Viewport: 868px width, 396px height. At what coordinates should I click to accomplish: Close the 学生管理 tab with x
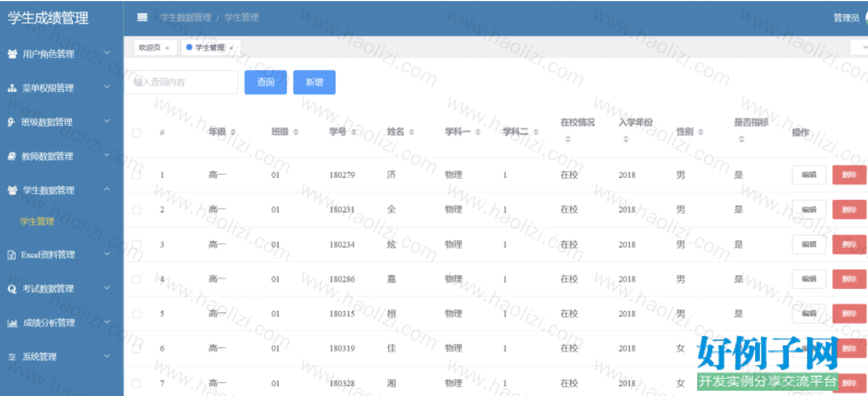(x=231, y=48)
